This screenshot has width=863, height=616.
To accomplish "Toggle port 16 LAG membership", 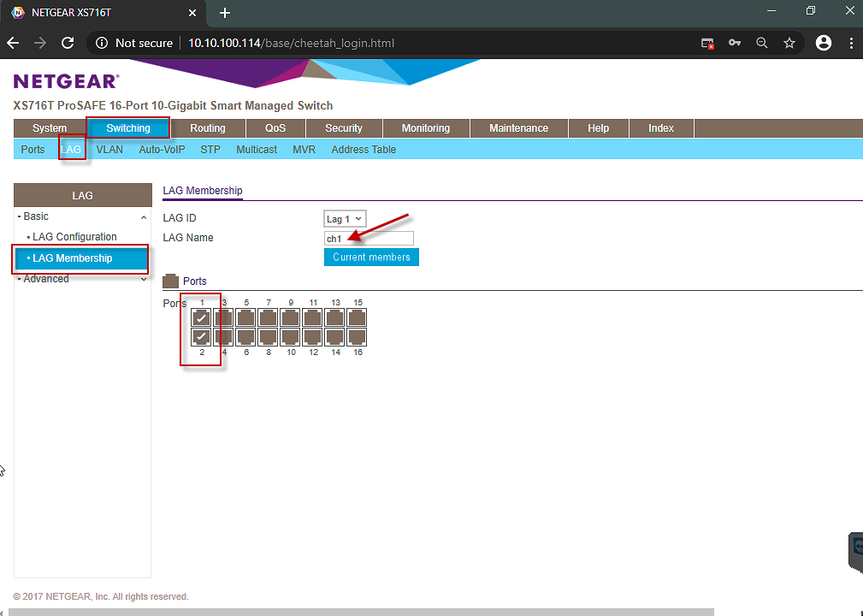I will (x=358, y=337).
